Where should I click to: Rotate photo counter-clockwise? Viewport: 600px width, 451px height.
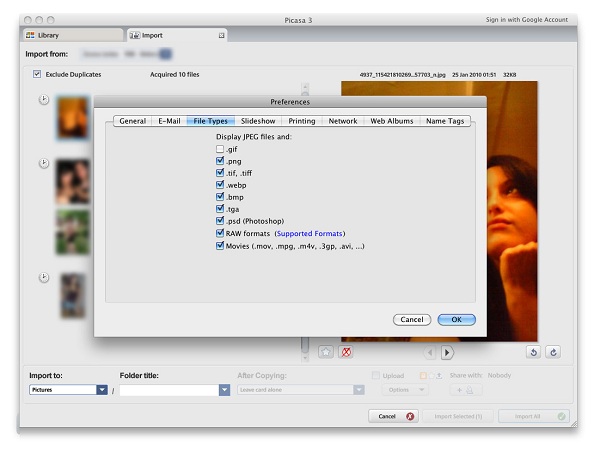tap(533, 352)
